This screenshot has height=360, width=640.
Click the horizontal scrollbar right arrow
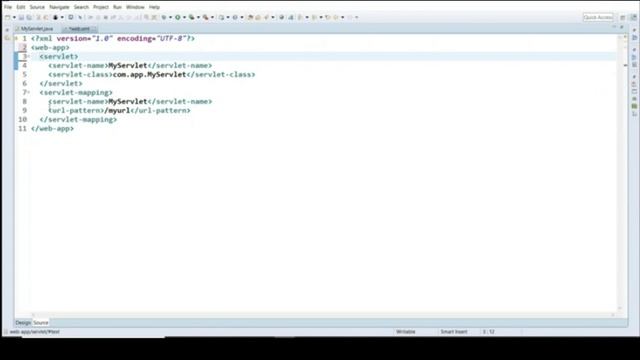613,315
